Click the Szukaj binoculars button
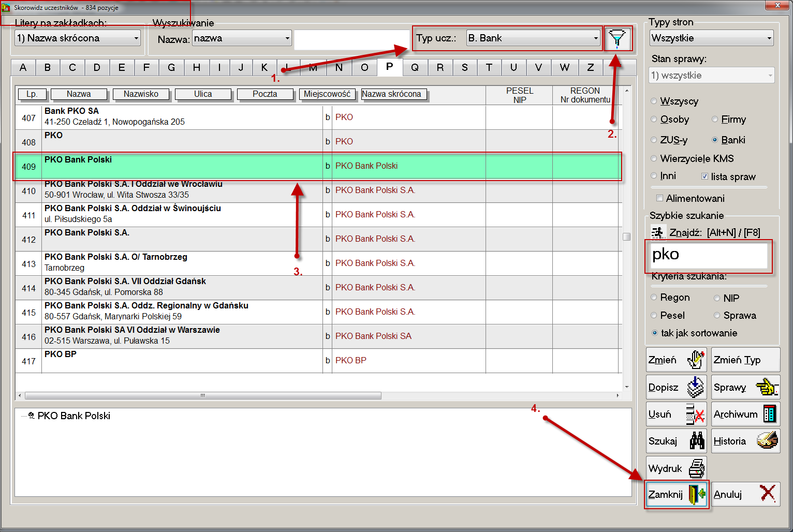The width and height of the screenshot is (793, 532). tap(677, 441)
